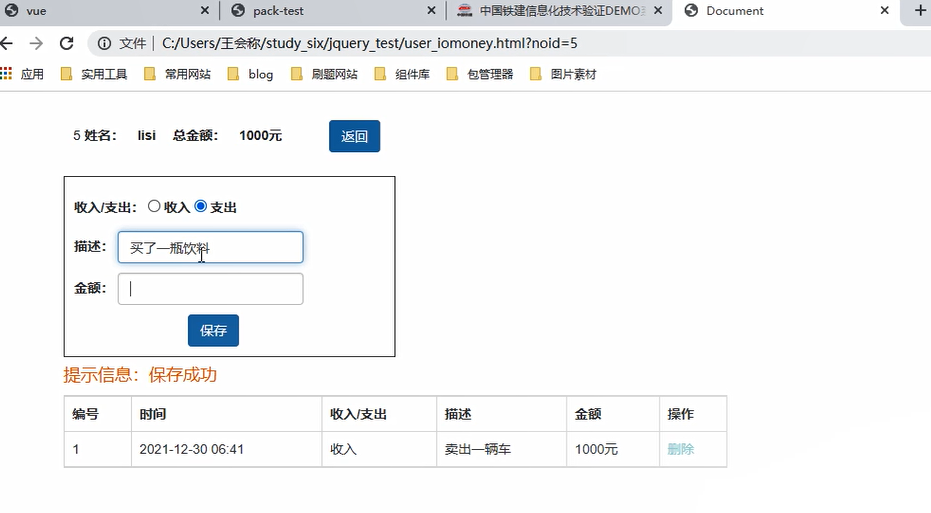931x513 pixels.
Task: Click the 保存 button
Action: pyautogui.click(x=213, y=330)
